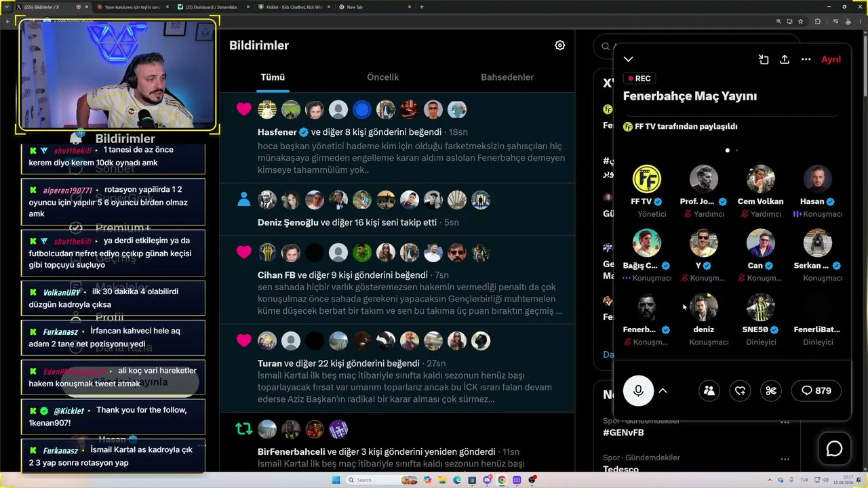The image size is (868, 488).
Task: Open BirFenerbahceli's profile link
Action: [291, 451]
